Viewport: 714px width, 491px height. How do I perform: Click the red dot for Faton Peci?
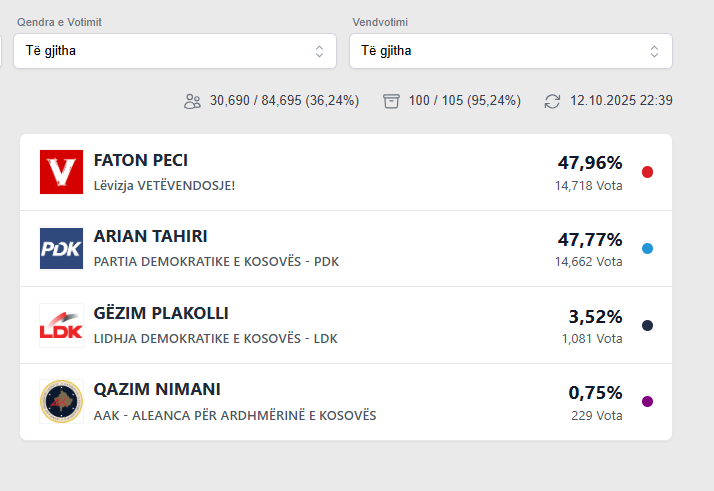click(x=647, y=172)
